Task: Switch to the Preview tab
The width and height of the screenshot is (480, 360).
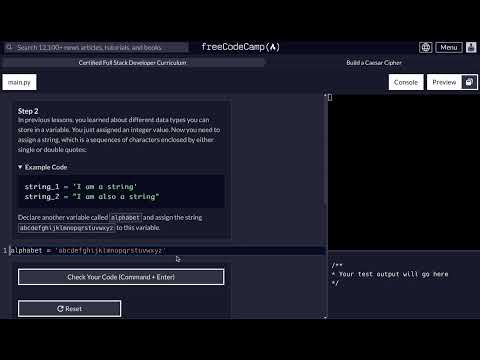Action: [x=444, y=82]
